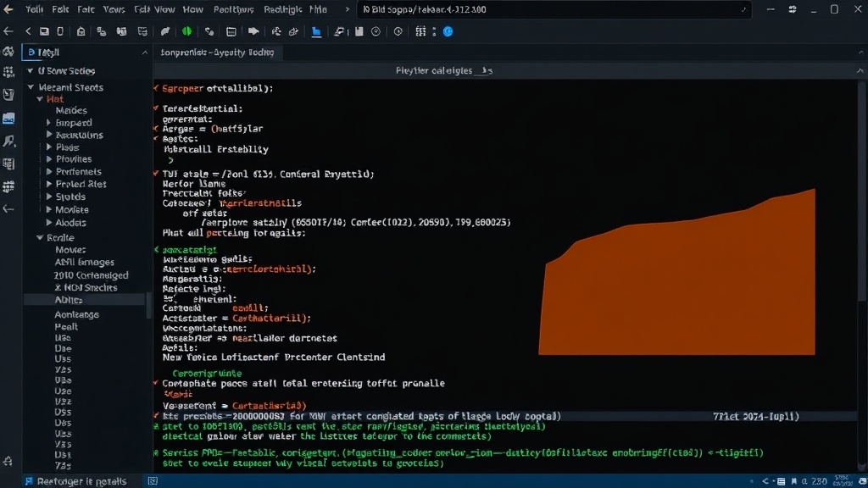Select 'Movier' under Reníte in the tree
The width and height of the screenshot is (868, 488).
(70, 250)
